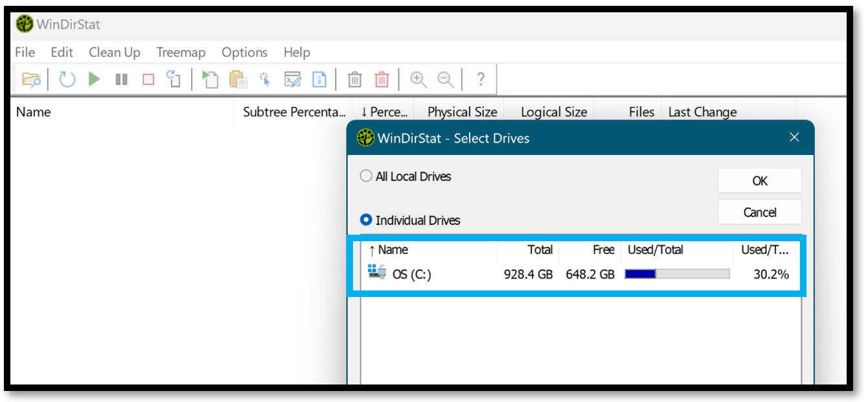868x402 pixels.
Task: Sort drives by the Name column header
Action: coord(393,250)
